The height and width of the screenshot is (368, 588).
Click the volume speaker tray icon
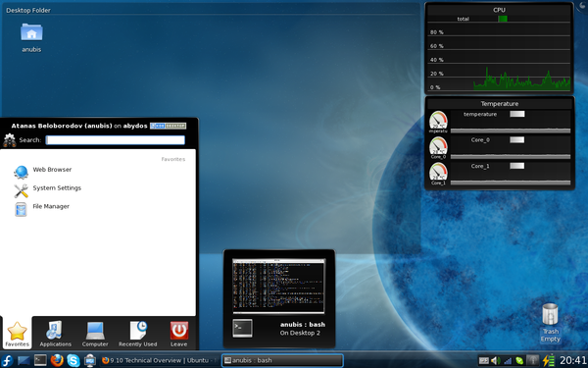[495, 361]
